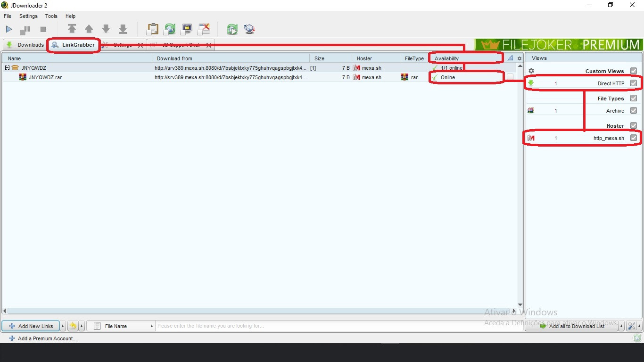
Task: Click the Add New Links button
Action: pos(31,326)
